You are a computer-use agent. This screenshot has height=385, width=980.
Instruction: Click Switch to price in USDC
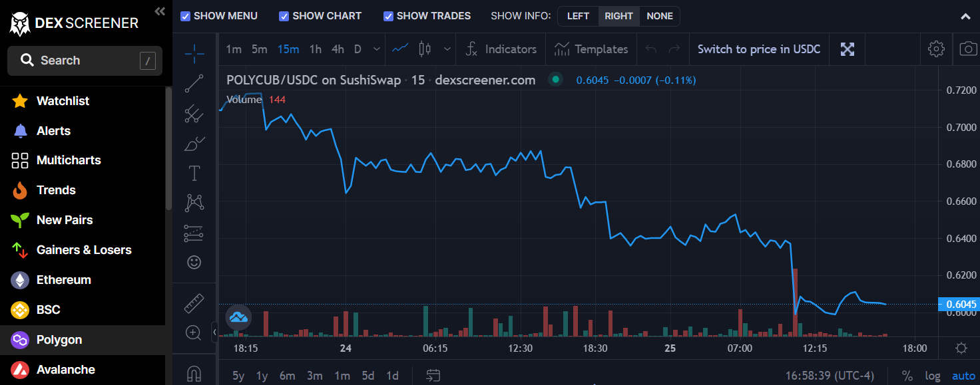click(x=759, y=49)
